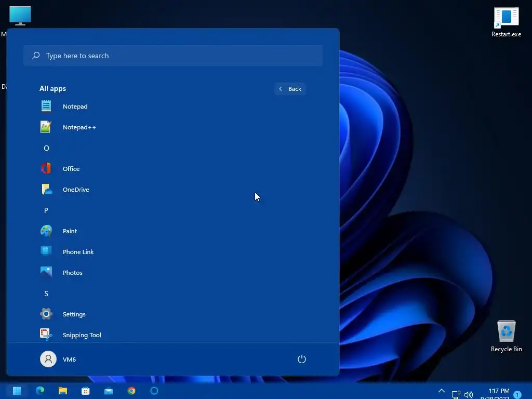The height and width of the screenshot is (399, 532).
Task: Click the power button in Start menu
Action: tap(302, 359)
